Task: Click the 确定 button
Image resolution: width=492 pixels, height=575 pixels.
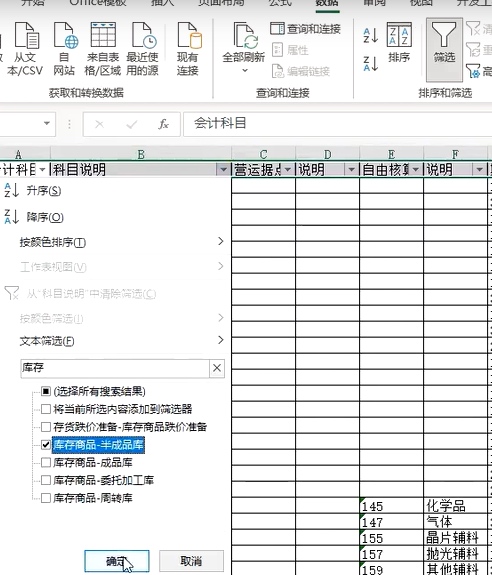Action: tap(117, 561)
